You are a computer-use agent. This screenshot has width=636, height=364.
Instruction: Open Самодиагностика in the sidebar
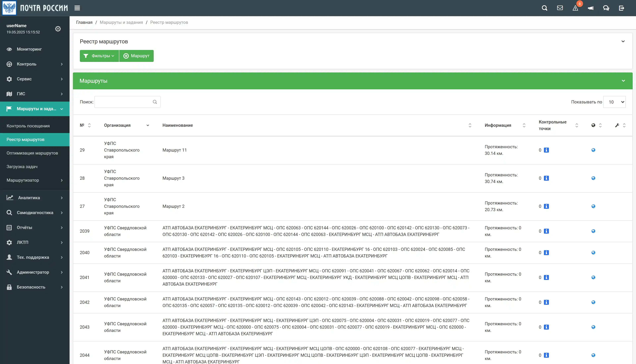(35, 212)
